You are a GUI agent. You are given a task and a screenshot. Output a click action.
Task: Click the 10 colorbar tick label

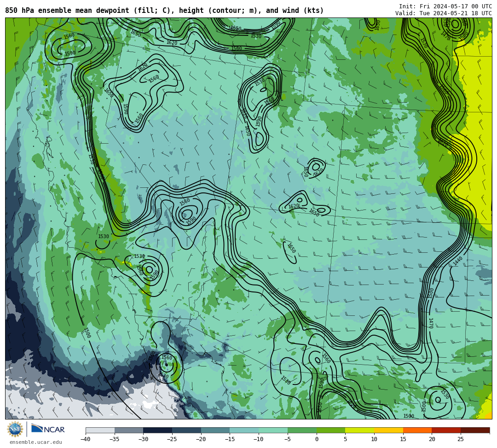pos(374,439)
